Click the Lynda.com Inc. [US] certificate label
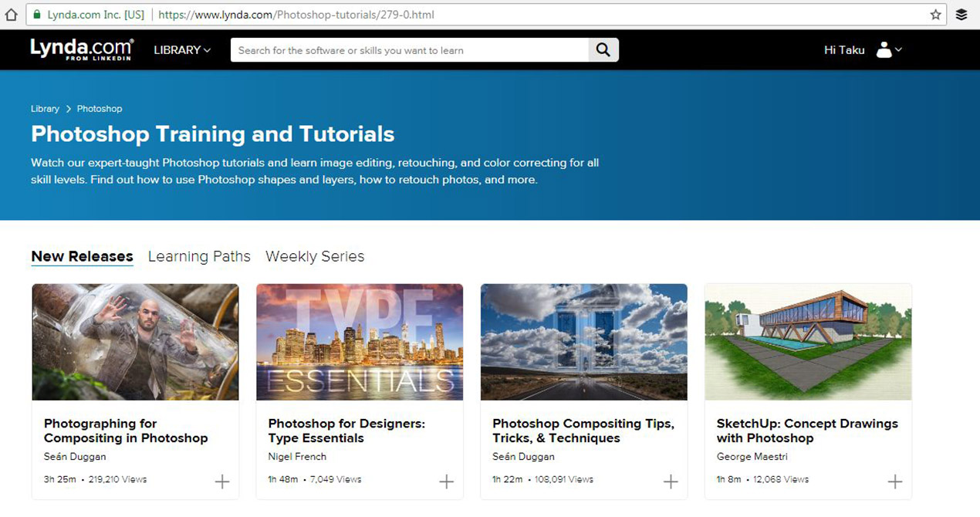Screen dimensions: 980x517 [96, 15]
